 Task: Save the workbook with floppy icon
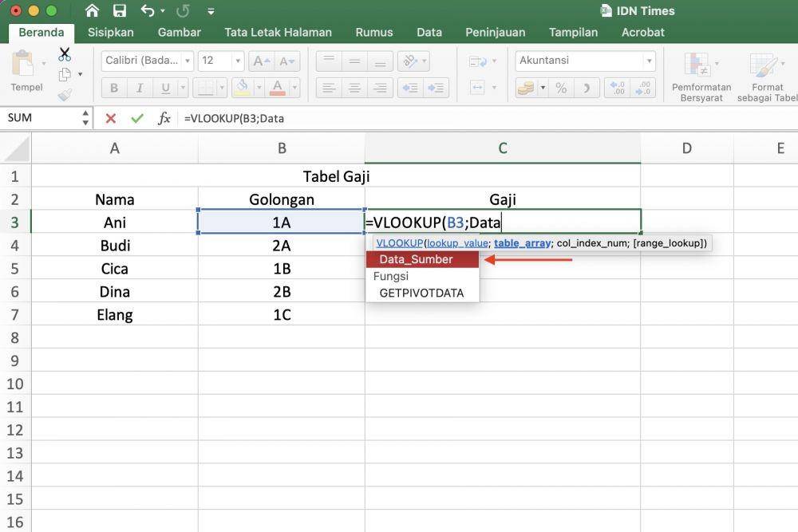point(120,10)
